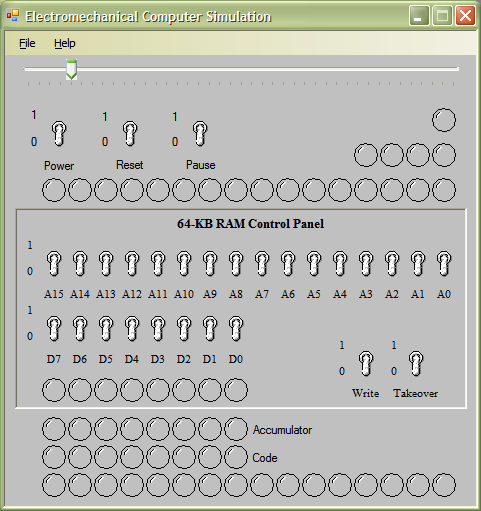Viewport: 481px width, 511px height.
Task: Toggle the A1 address switch
Action: pyautogui.click(x=418, y=263)
